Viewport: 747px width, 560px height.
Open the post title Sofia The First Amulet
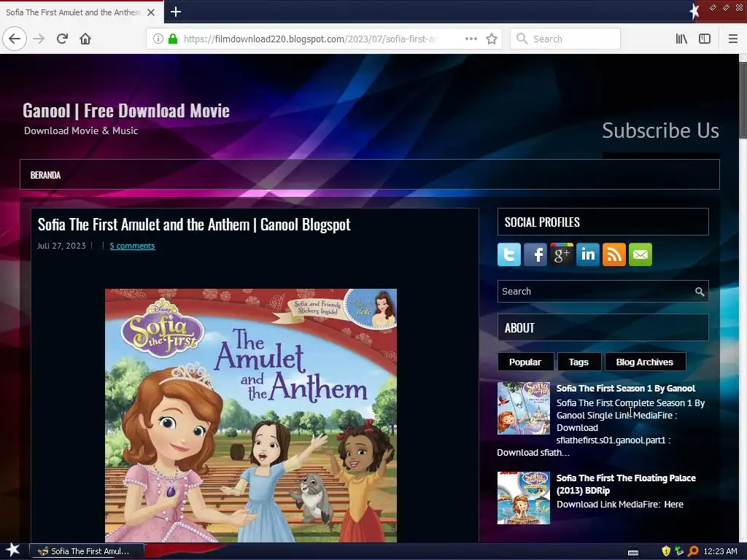click(x=194, y=225)
